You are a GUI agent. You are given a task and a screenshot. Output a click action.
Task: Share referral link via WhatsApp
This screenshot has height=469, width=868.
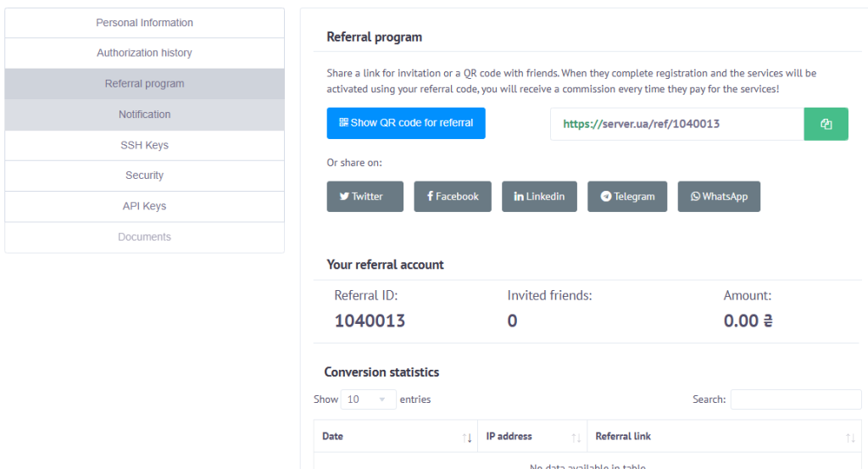(x=719, y=196)
